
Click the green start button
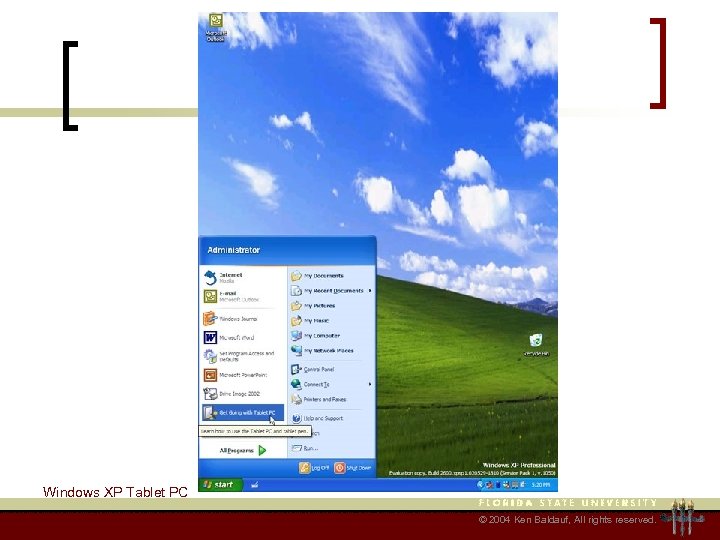pos(219,484)
